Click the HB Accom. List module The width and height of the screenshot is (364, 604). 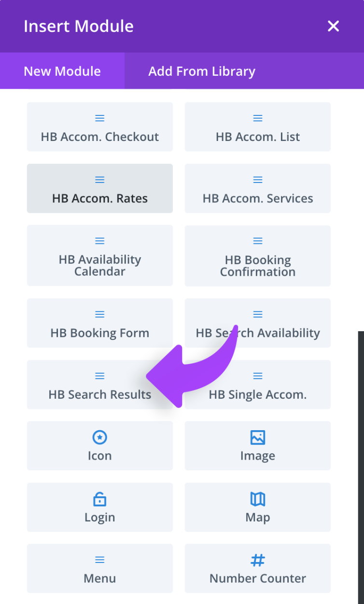[x=257, y=126]
